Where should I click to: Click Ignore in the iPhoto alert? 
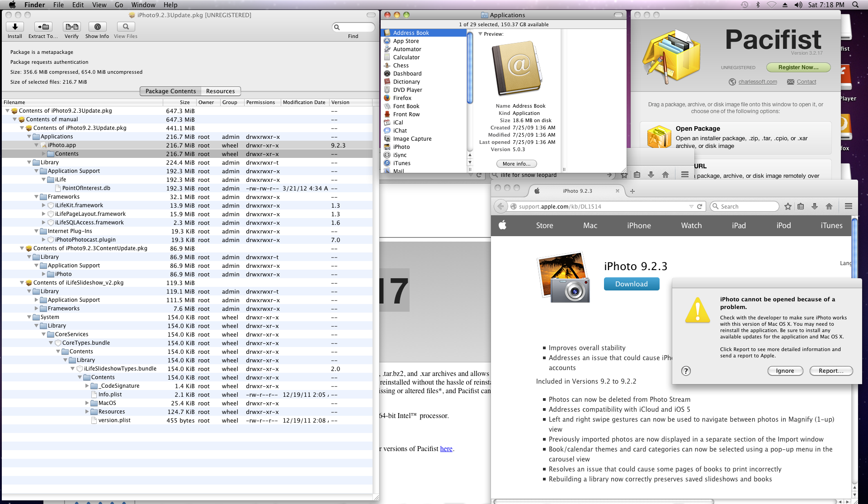[785, 371]
